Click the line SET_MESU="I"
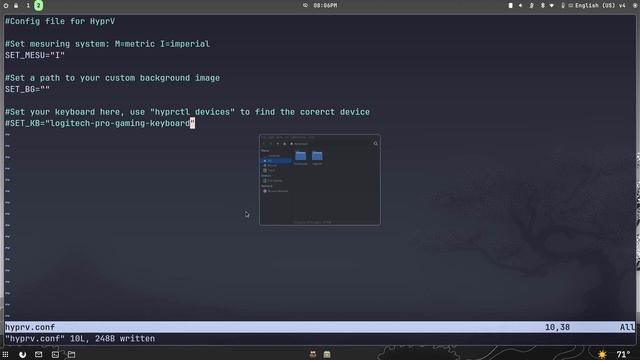 (35, 55)
